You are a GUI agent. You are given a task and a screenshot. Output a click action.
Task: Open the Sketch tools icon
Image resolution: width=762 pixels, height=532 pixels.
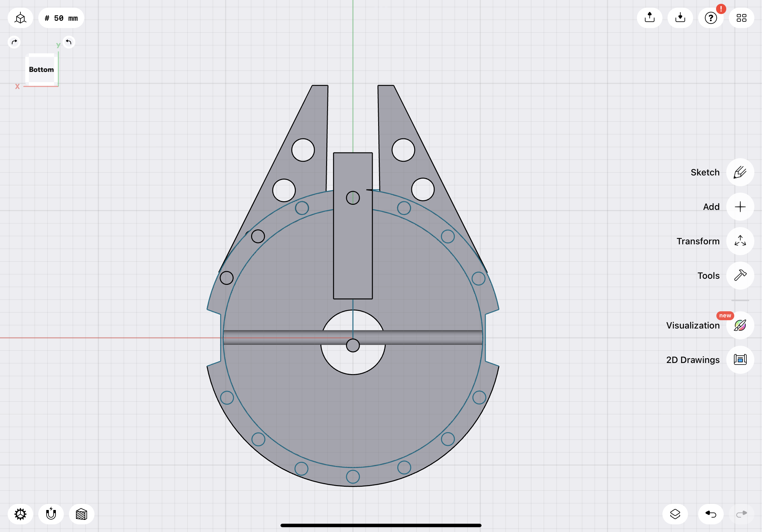[x=740, y=172]
